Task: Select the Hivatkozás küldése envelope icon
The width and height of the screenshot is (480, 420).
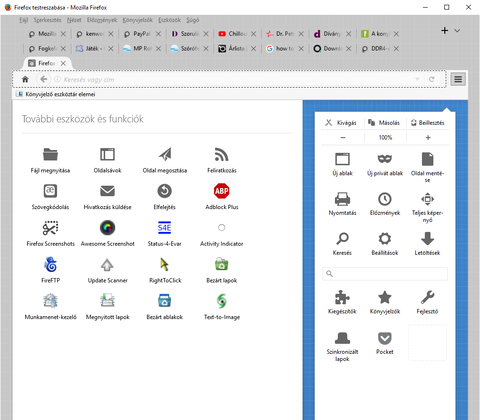Action: 107,191
